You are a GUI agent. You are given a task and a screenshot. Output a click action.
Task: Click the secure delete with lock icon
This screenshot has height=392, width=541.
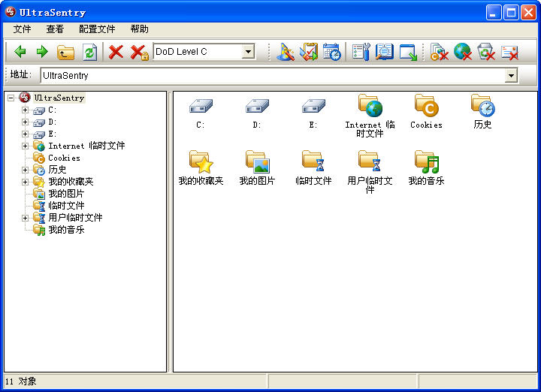coord(140,53)
